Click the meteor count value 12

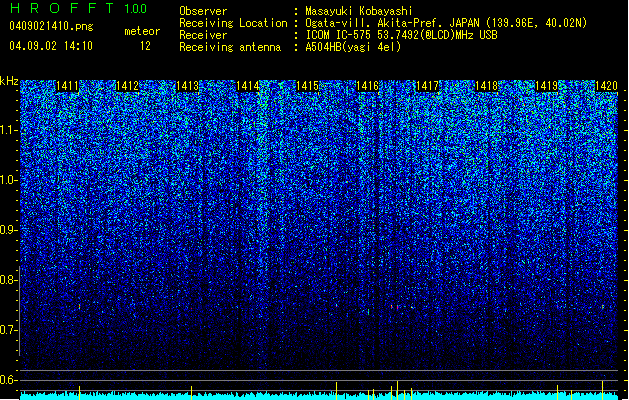(145, 46)
